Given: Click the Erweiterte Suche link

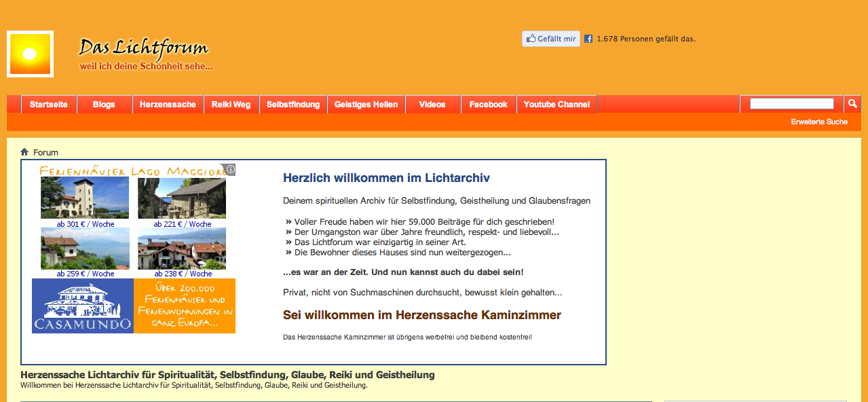Looking at the screenshot, I should [819, 122].
